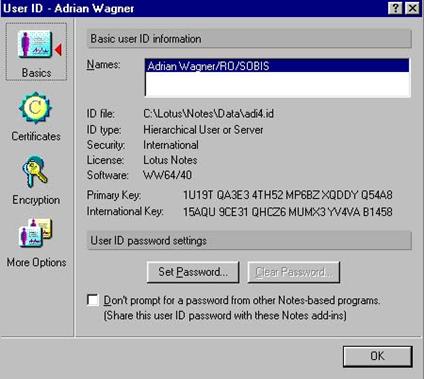Select the Basics ID card icon
This screenshot has height=379, width=424.
[35, 45]
